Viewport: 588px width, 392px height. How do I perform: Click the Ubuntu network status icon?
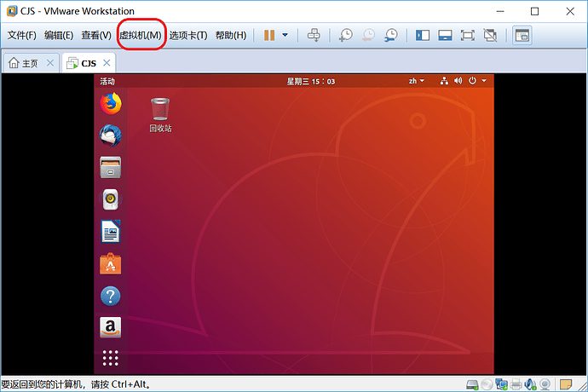click(x=444, y=81)
